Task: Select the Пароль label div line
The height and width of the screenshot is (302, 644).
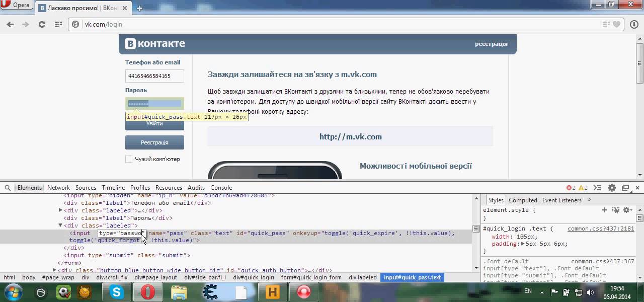Action: click(118, 218)
